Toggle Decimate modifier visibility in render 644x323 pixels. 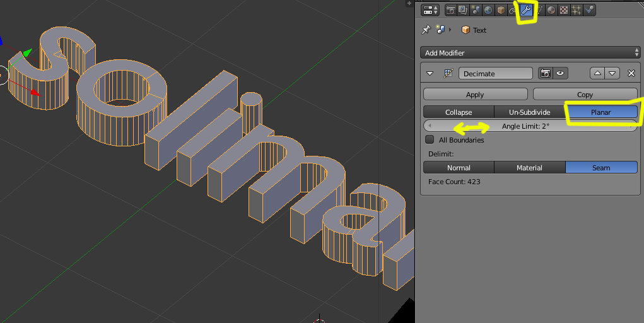pos(546,74)
